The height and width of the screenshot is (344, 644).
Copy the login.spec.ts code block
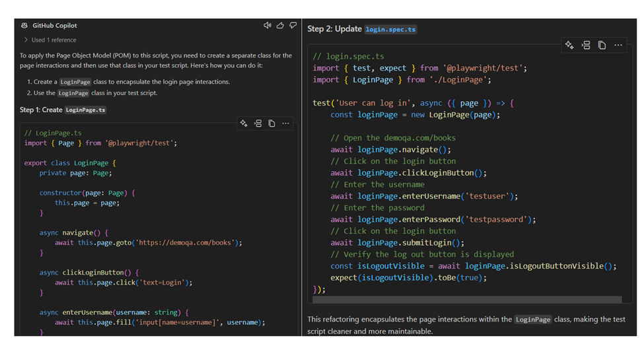tap(602, 45)
